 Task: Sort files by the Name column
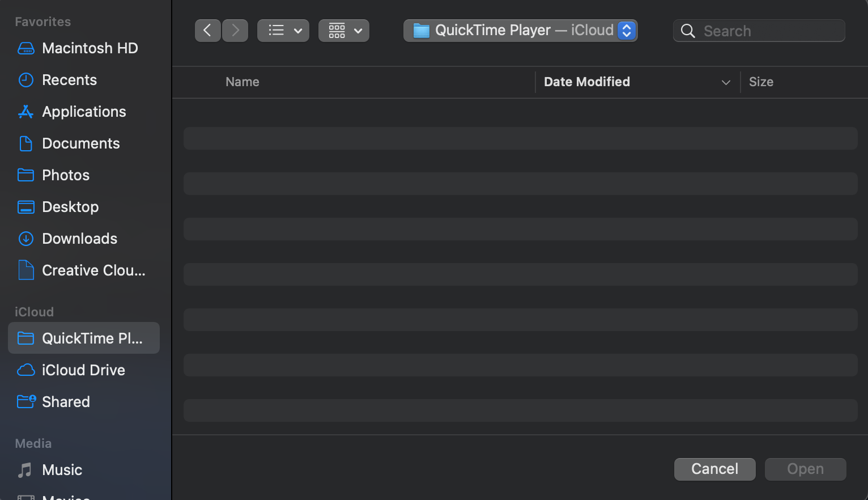(242, 82)
